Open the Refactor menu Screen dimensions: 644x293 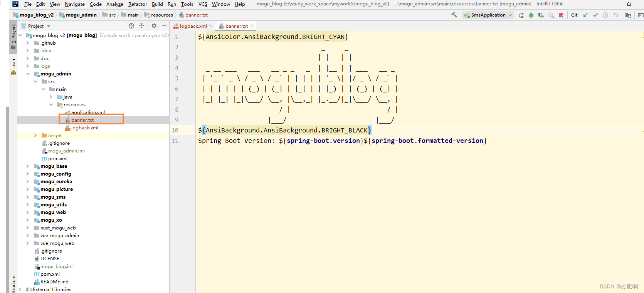(138, 4)
